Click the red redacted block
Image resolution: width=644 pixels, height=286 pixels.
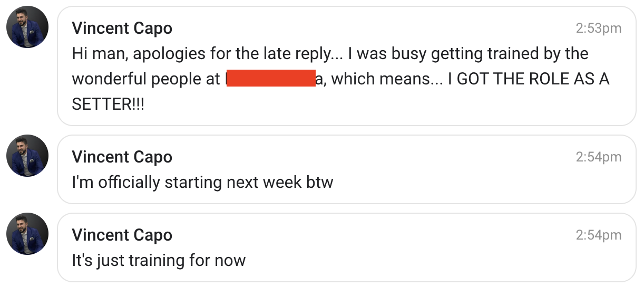tap(271, 79)
